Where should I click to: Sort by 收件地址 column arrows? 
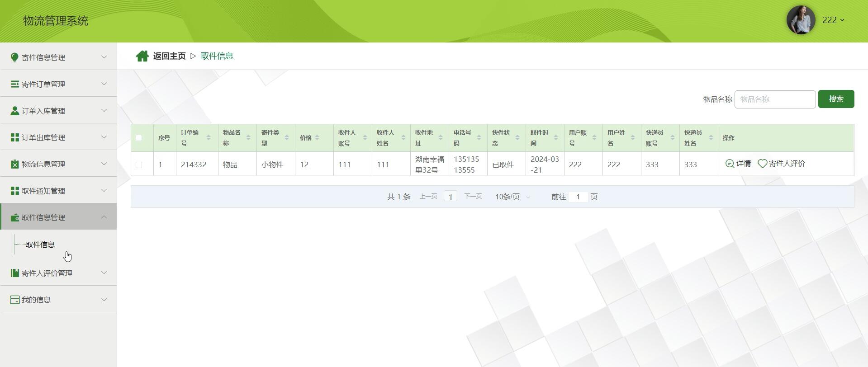(x=440, y=137)
